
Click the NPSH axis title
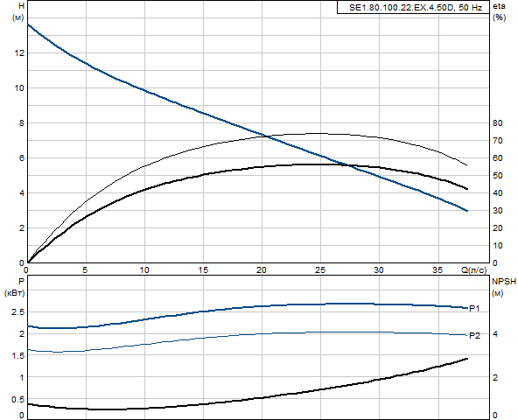[x=504, y=282]
